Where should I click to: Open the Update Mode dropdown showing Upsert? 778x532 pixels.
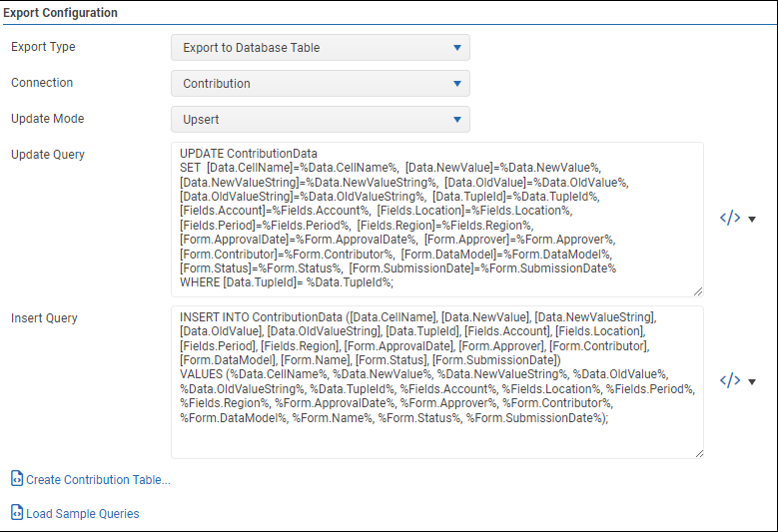pos(320,119)
